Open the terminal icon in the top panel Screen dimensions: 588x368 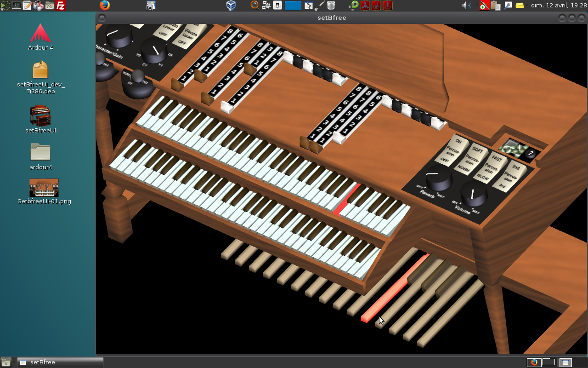[16, 6]
